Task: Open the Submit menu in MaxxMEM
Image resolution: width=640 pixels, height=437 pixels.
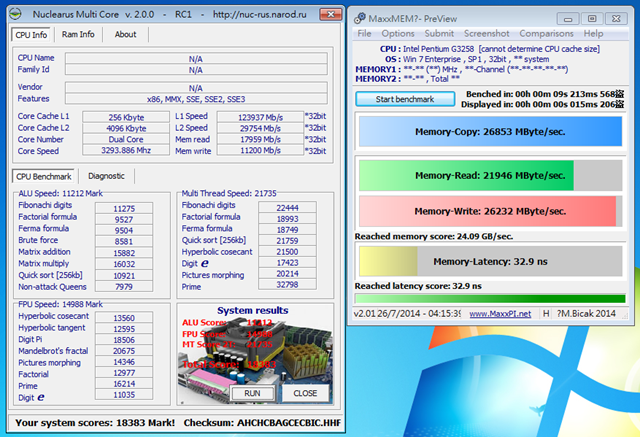Action: pyautogui.click(x=439, y=33)
